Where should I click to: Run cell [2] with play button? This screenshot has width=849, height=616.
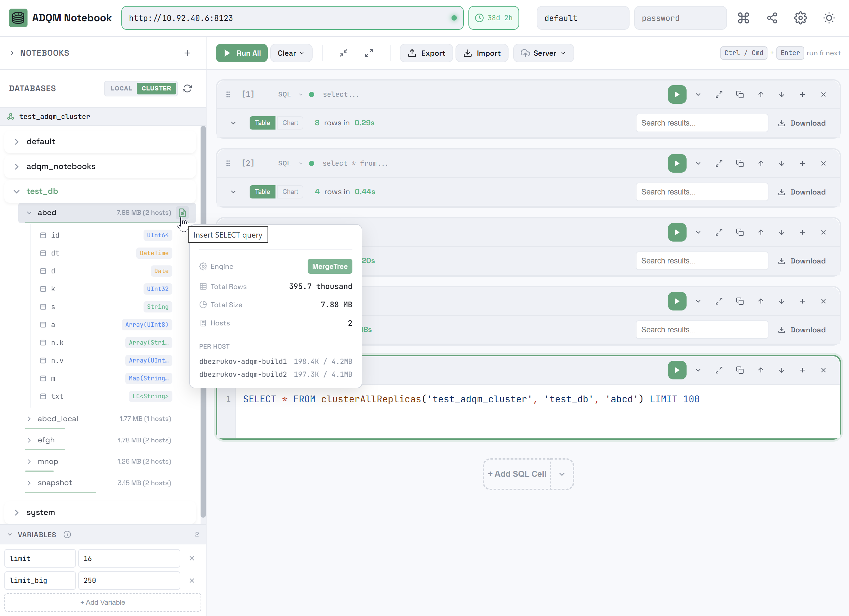pos(677,164)
